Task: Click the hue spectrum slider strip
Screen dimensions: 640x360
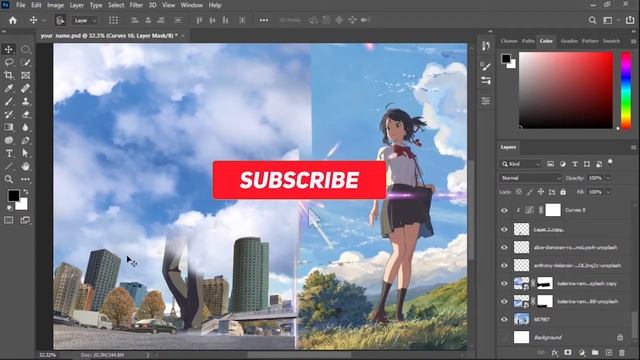Action: [626, 90]
